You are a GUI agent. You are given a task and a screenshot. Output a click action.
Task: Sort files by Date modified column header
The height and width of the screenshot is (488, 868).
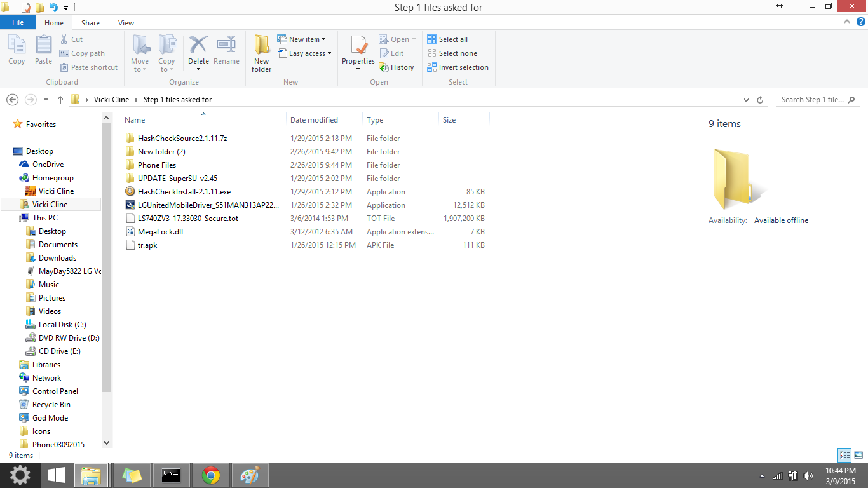[314, 120]
